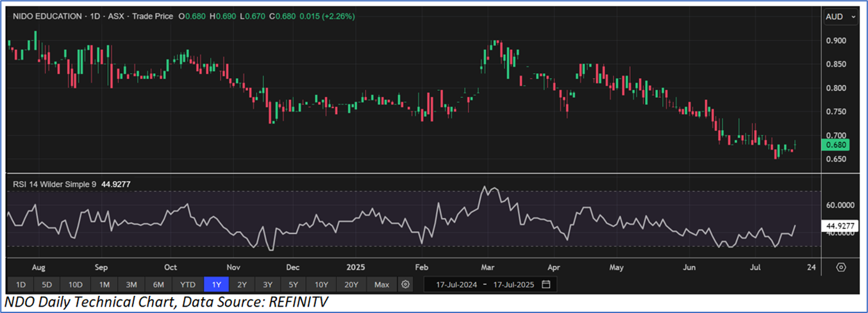The image size is (868, 313).
Task: Select the 1D time range
Action: [21, 284]
